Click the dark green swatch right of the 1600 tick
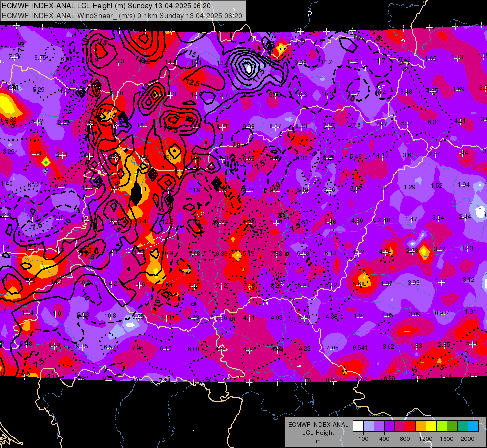This screenshot has height=448, width=487. [452, 426]
